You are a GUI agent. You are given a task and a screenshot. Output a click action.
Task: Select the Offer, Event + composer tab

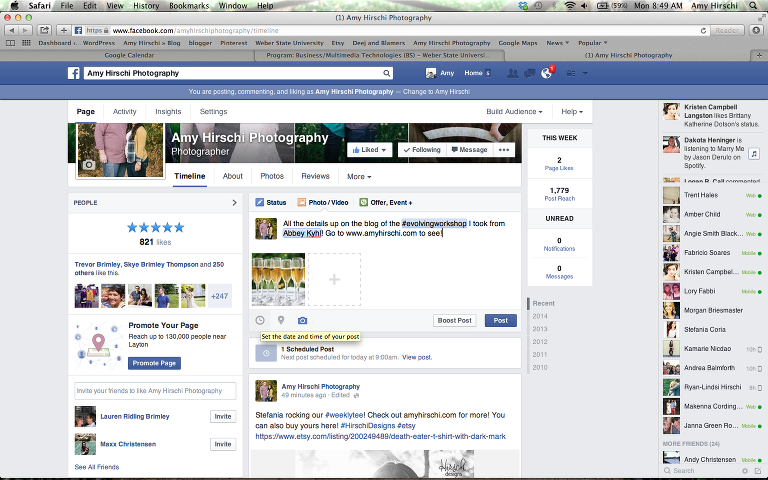pyautogui.click(x=385, y=202)
